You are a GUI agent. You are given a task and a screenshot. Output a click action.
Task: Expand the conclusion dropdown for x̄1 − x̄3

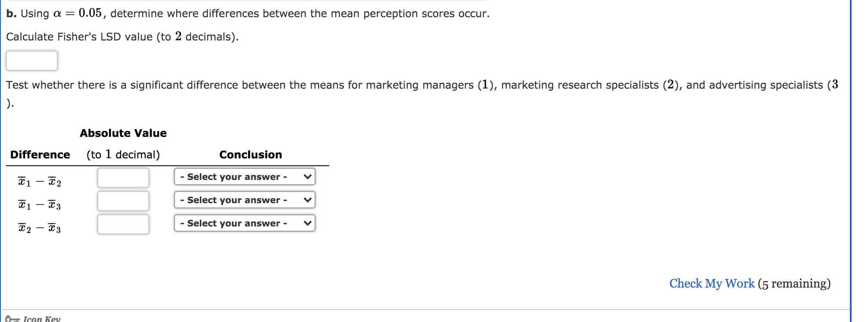click(x=244, y=200)
